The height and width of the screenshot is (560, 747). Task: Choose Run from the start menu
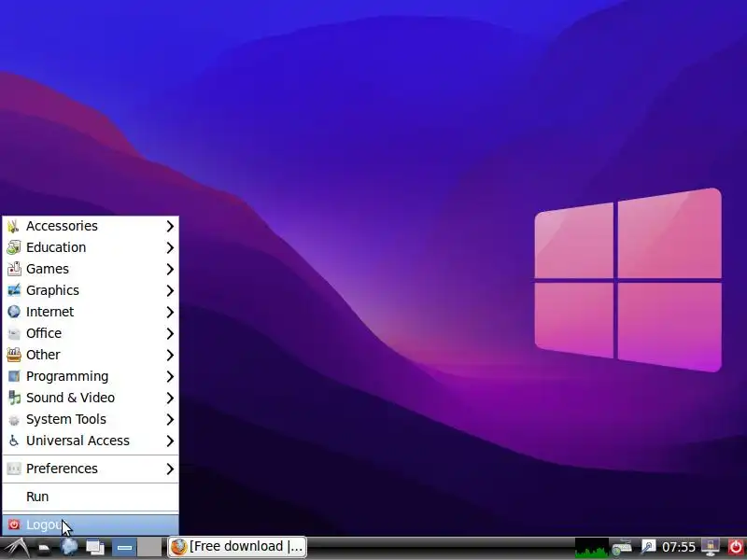tap(91, 497)
